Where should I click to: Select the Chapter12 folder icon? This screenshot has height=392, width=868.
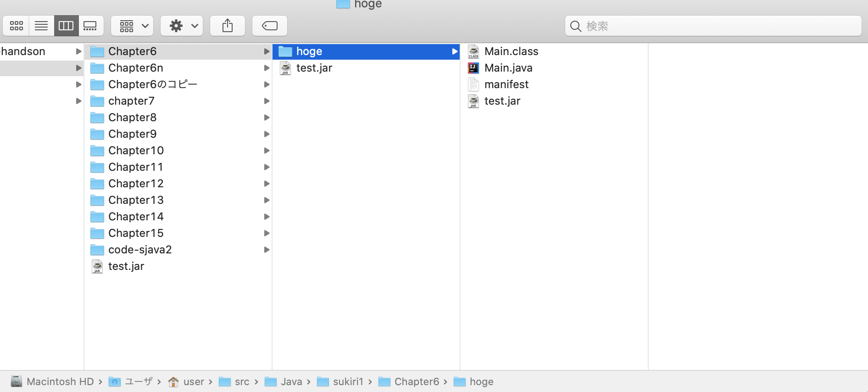[x=97, y=184]
